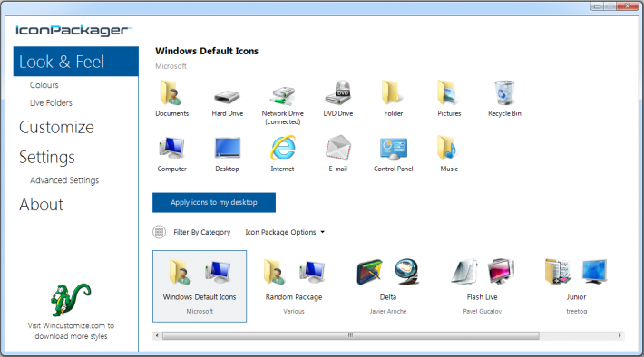Select the Junior icon package

coord(576,286)
